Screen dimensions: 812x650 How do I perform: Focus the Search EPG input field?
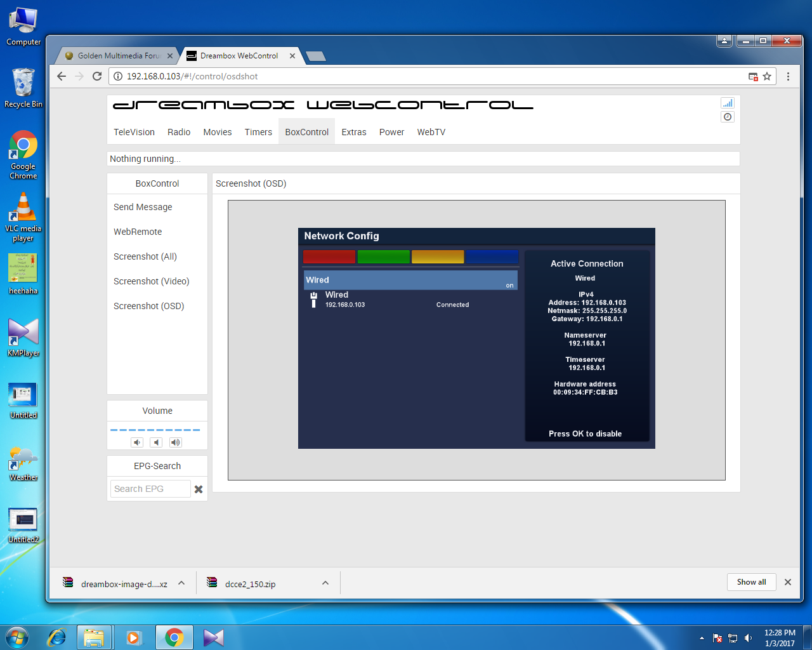point(150,489)
